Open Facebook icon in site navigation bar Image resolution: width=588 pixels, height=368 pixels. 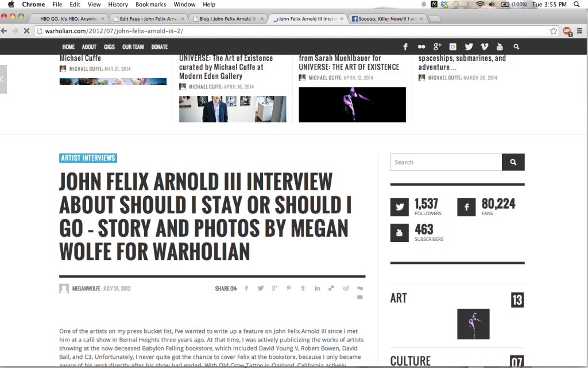[405, 47]
